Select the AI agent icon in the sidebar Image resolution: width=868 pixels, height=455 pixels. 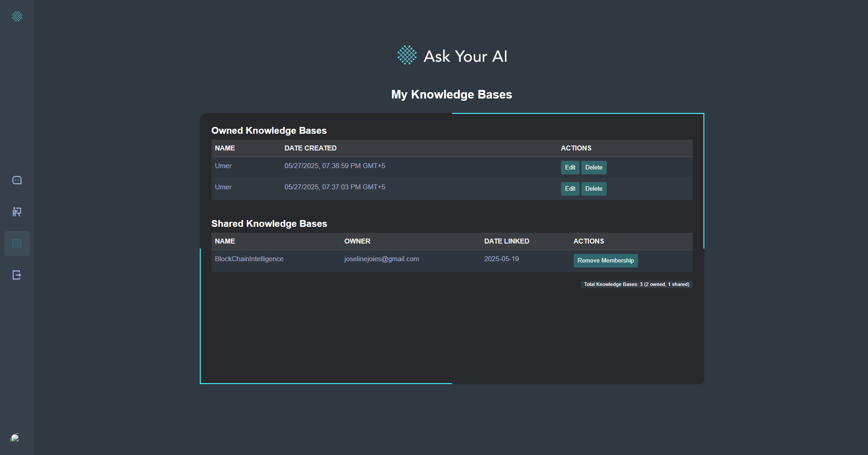click(17, 211)
